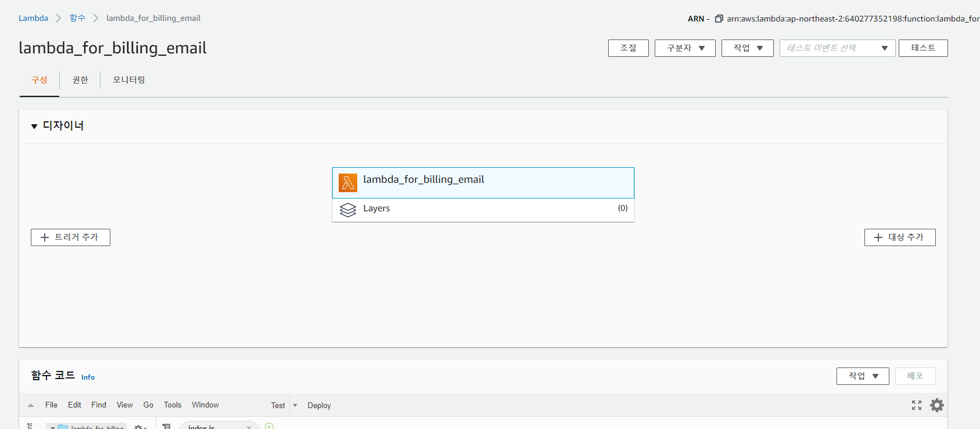Open the 작업 dropdown in 함수 코드 section
980x429 pixels.
point(863,376)
